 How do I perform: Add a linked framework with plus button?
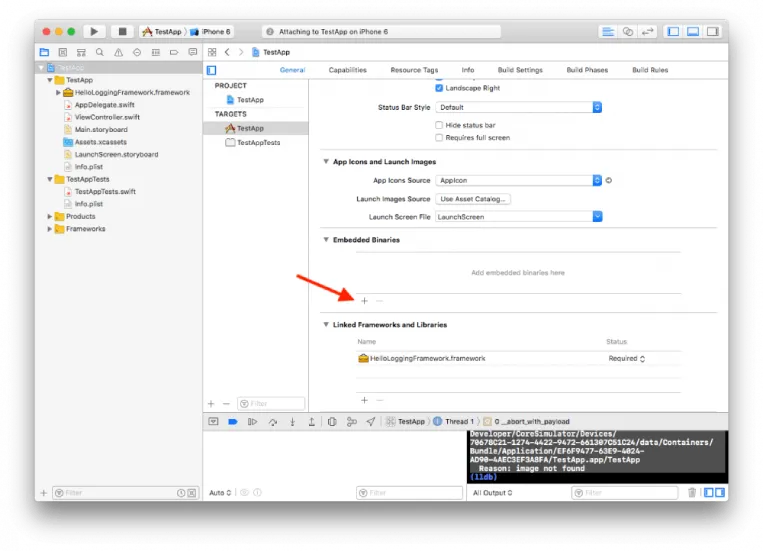[364, 400]
